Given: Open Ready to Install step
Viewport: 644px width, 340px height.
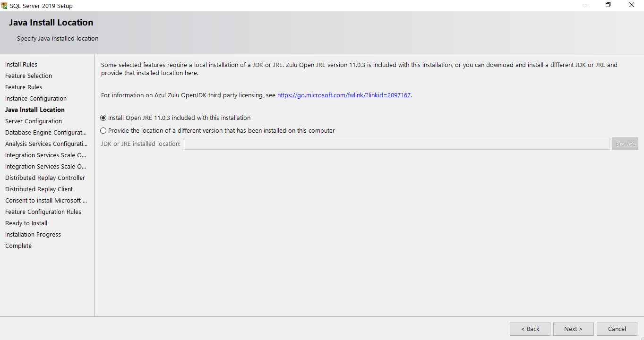Looking at the screenshot, I should pyautogui.click(x=26, y=223).
